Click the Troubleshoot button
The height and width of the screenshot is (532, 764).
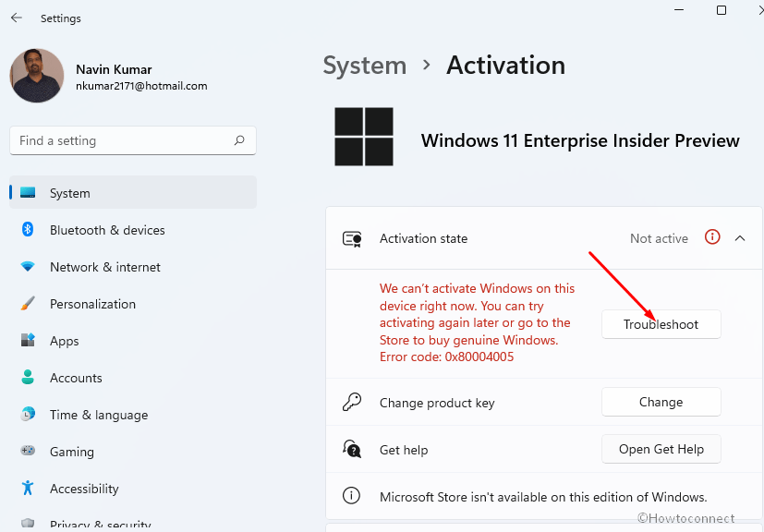(x=661, y=324)
